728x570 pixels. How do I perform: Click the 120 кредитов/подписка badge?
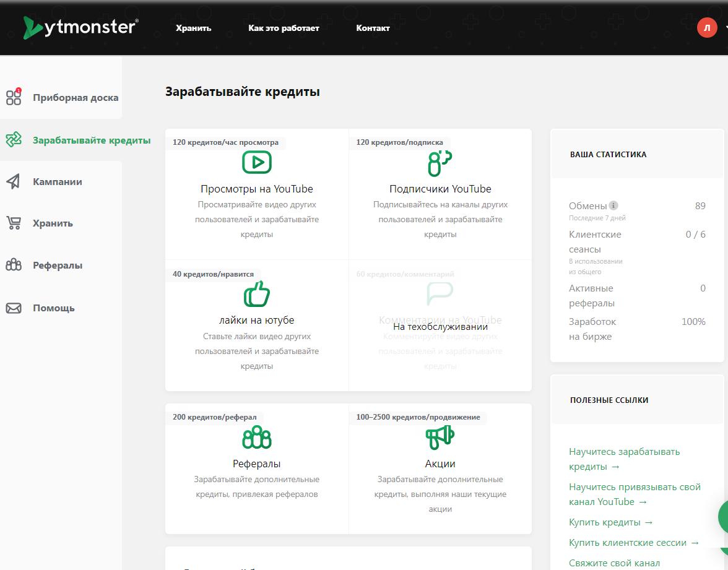(400, 142)
